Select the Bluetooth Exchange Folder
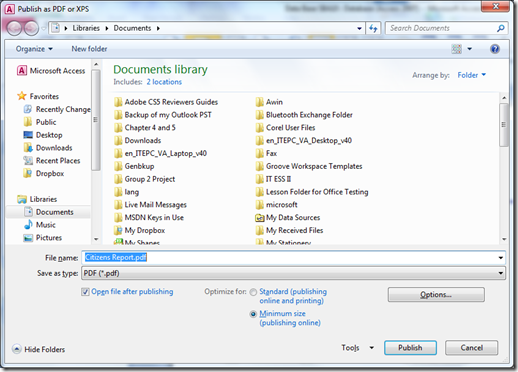This screenshot has width=518, height=372. coord(304,115)
